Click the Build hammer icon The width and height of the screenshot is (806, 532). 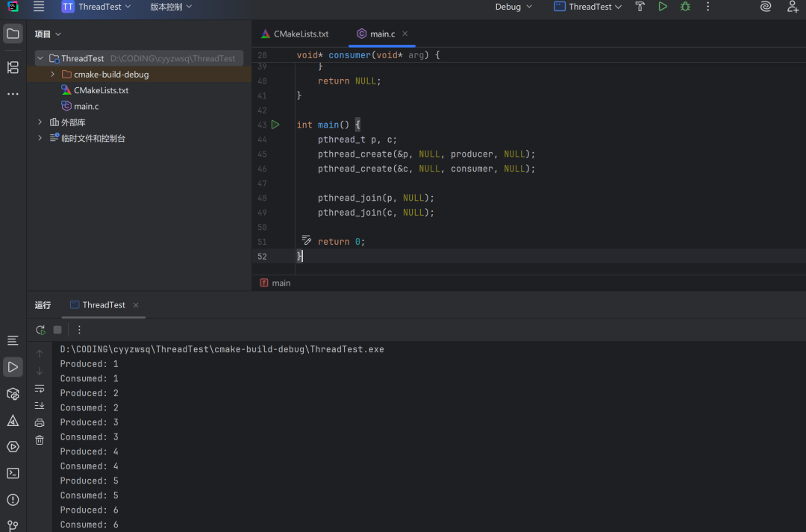click(x=640, y=7)
